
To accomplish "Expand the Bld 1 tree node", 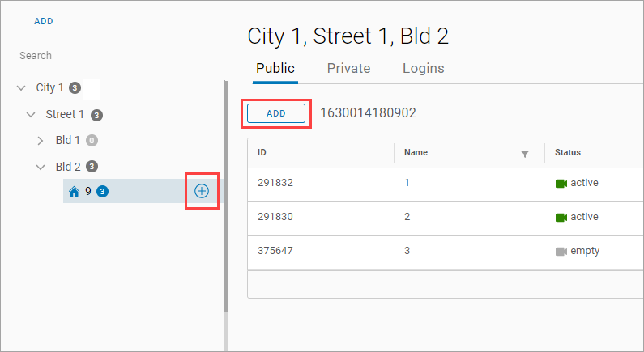I will (x=41, y=141).
